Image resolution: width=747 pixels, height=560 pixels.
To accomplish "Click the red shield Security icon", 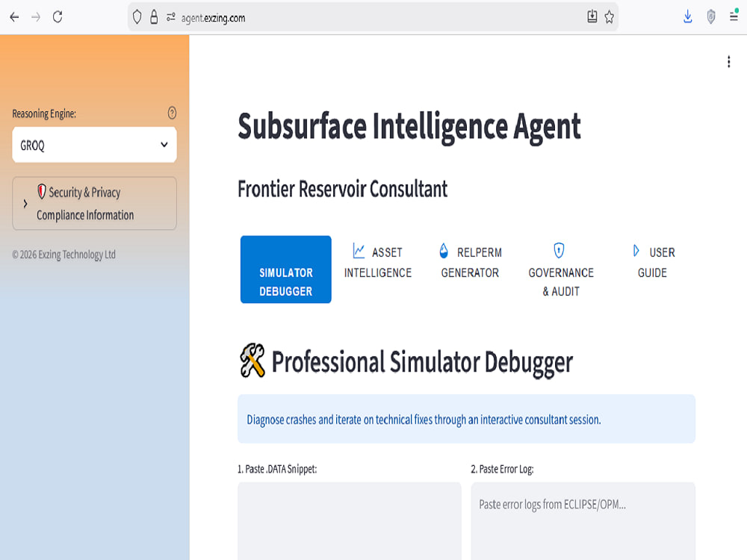I will coord(42,191).
